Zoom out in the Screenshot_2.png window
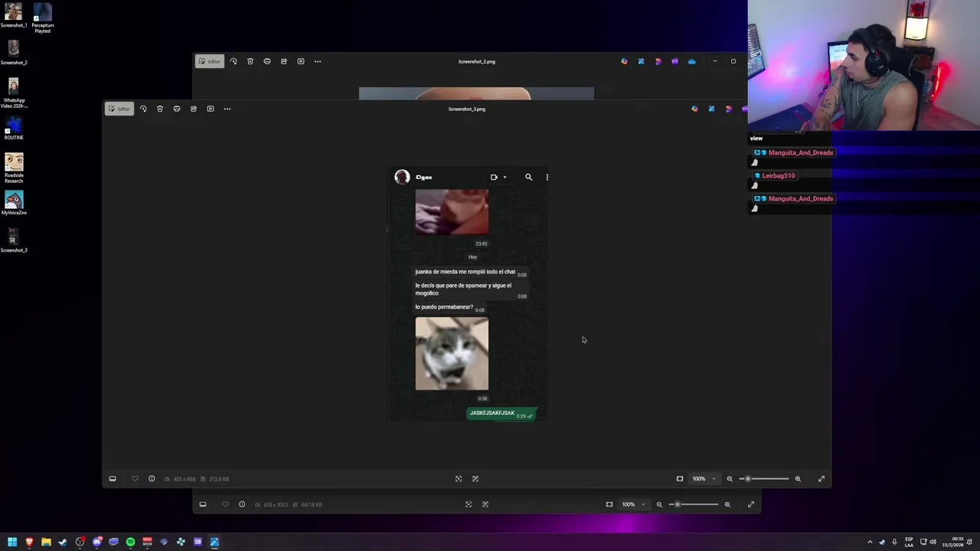Image resolution: width=980 pixels, height=551 pixels. 659,504
